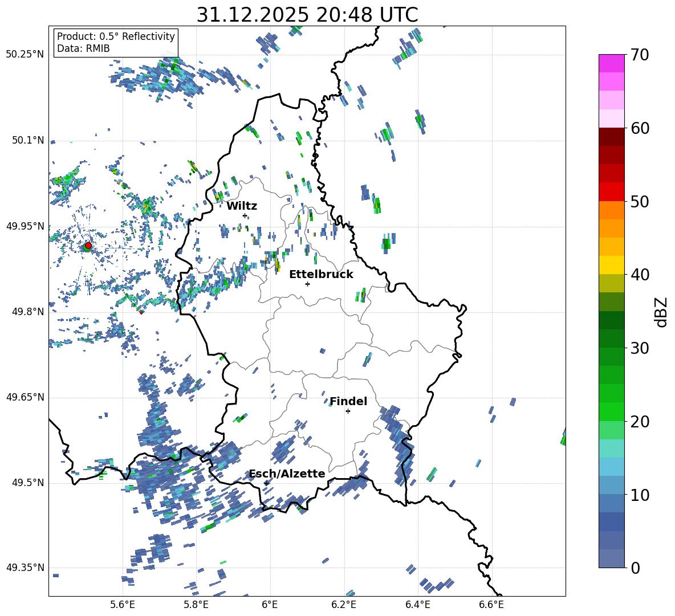Click the title '31.12.2025 20:48 UTC'
675x616 pixels.
(307, 15)
